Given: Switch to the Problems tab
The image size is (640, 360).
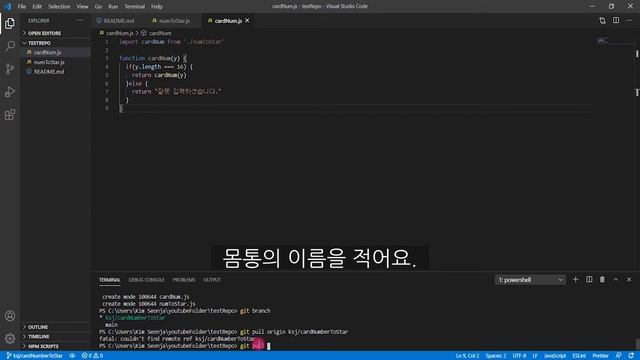Looking at the screenshot, I should 184,280.
